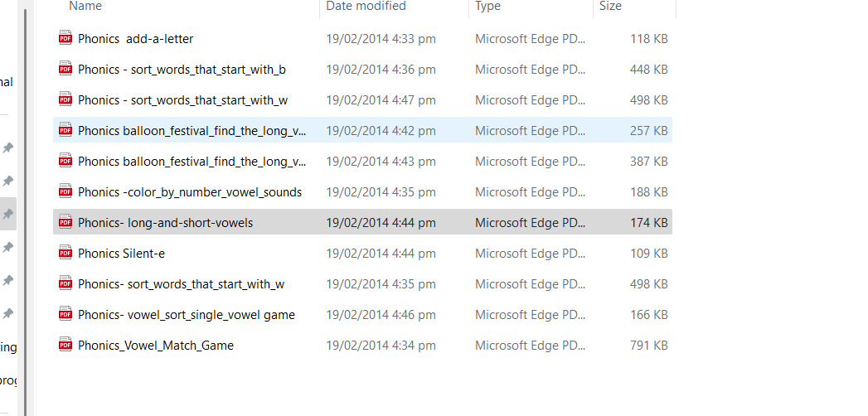This screenshot has width=868, height=416.
Task: Select the Phonics- long-and-short-vowels file name
Action: [x=165, y=223]
